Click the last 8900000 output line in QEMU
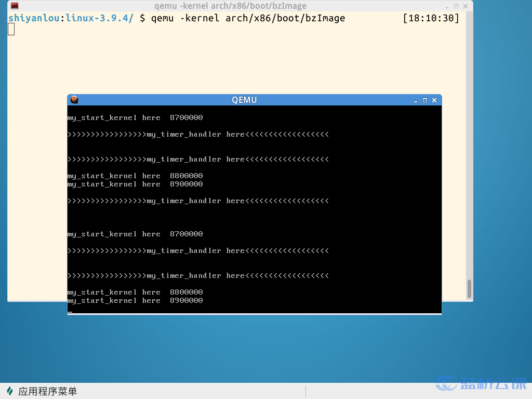 (x=135, y=300)
